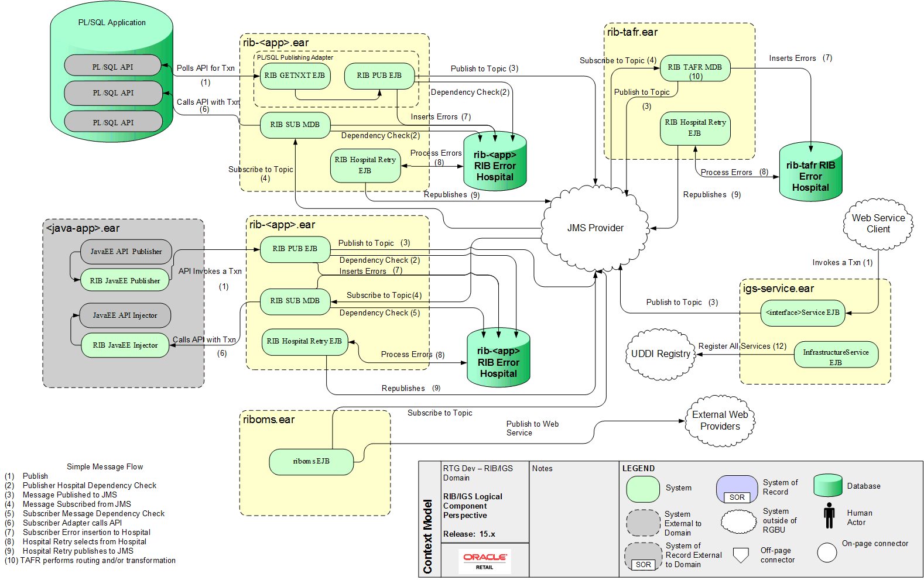Screen dimensions: 924x580
Task: Click the RIB JavaEE Publisher node
Action: (125, 280)
